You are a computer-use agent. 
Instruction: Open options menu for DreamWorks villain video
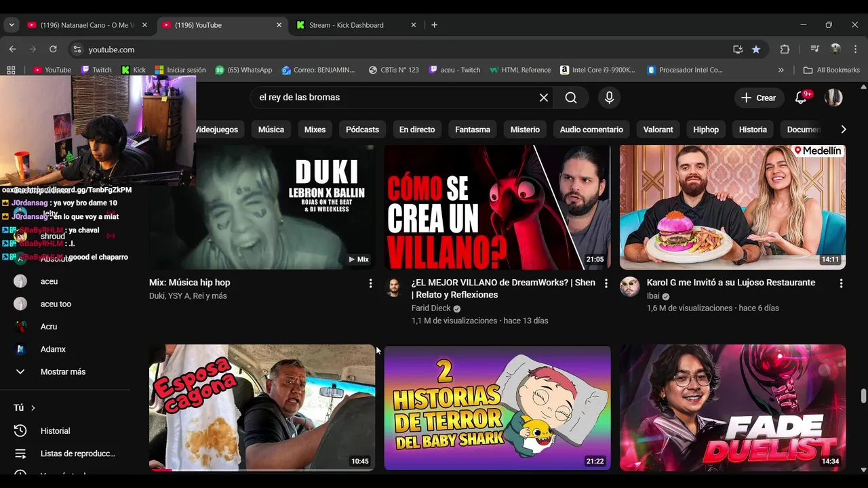pyautogui.click(x=606, y=283)
